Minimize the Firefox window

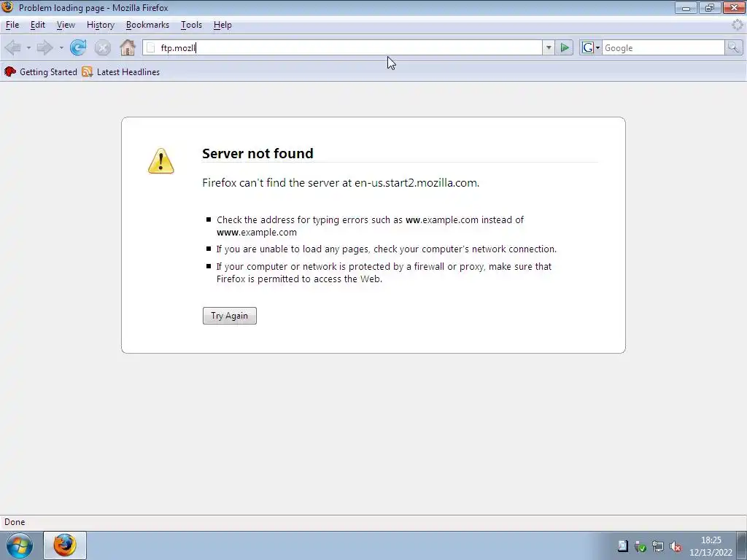click(x=686, y=7)
